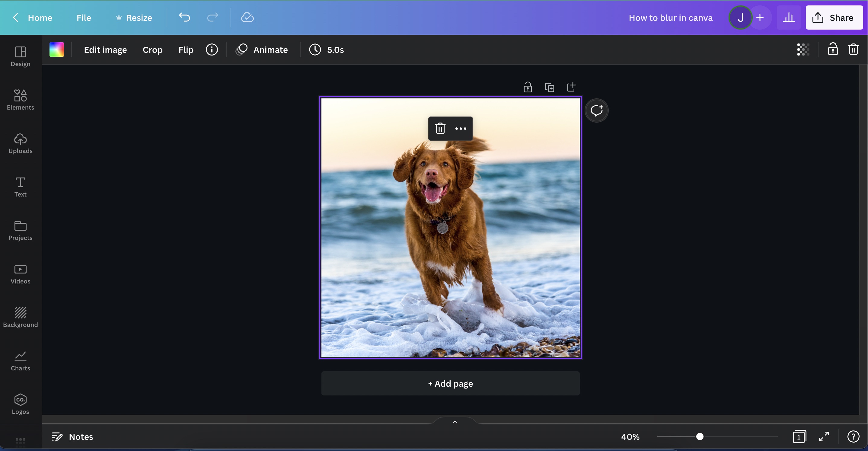Image resolution: width=868 pixels, height=451 pixels.
Task: Adjust the zoom slider
Action: click(700, 437)
